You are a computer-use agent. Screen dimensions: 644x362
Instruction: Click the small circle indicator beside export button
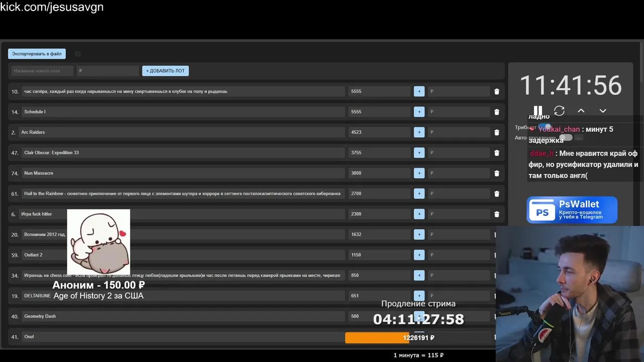point(77,54)
